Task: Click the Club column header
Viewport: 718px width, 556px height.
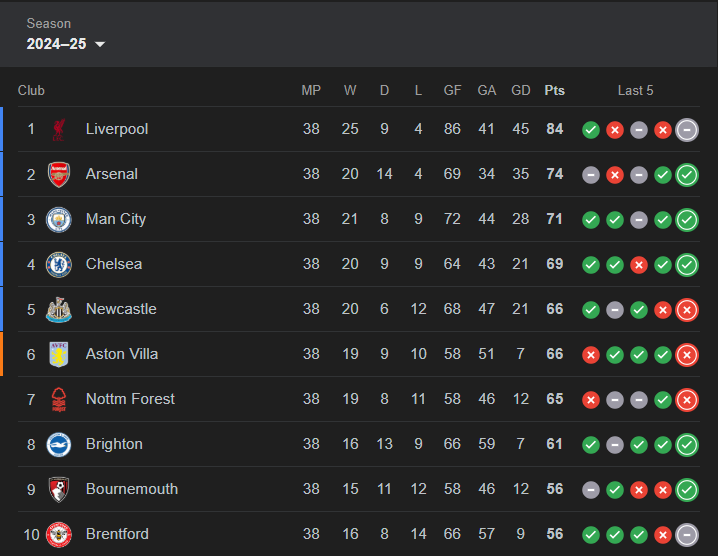Action: coord(31,90)
